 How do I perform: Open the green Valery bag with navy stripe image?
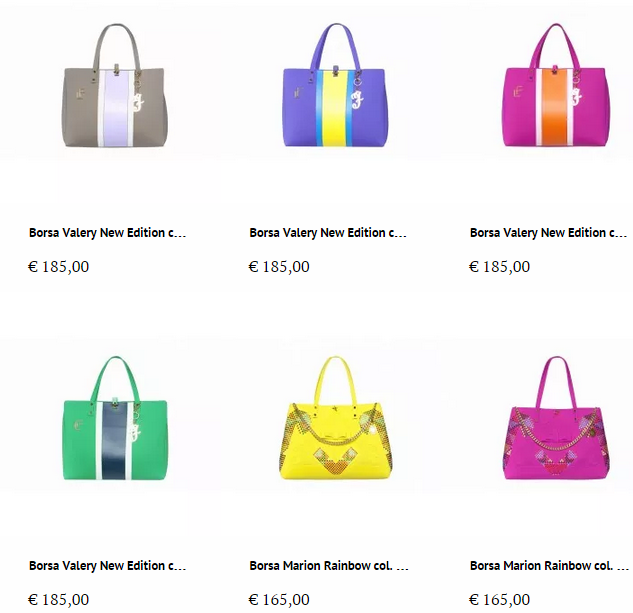tap(115, 418)
